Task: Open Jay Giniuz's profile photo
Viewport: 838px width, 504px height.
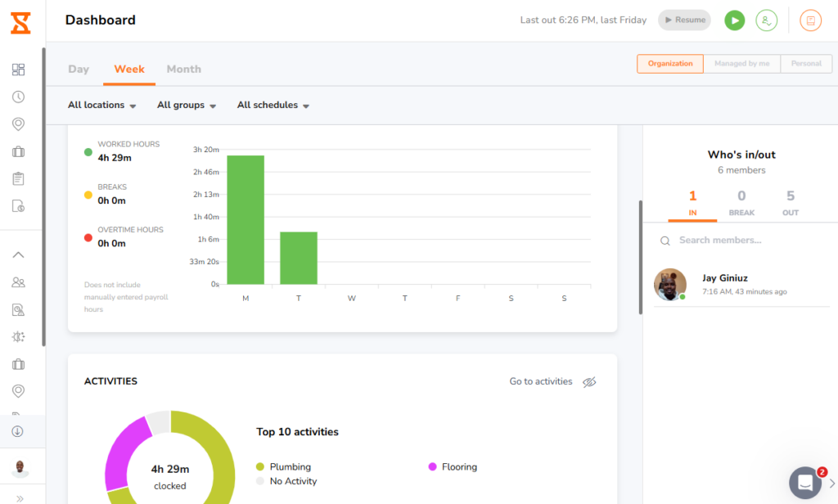Action: coord(669,285)
